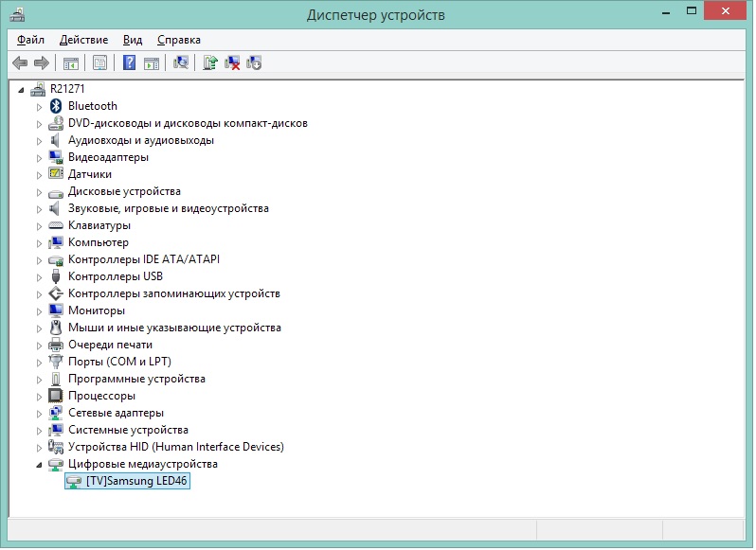756x550 pixels.
Task: Select the R21271 computer name
Action: click(x=67, y=89)
